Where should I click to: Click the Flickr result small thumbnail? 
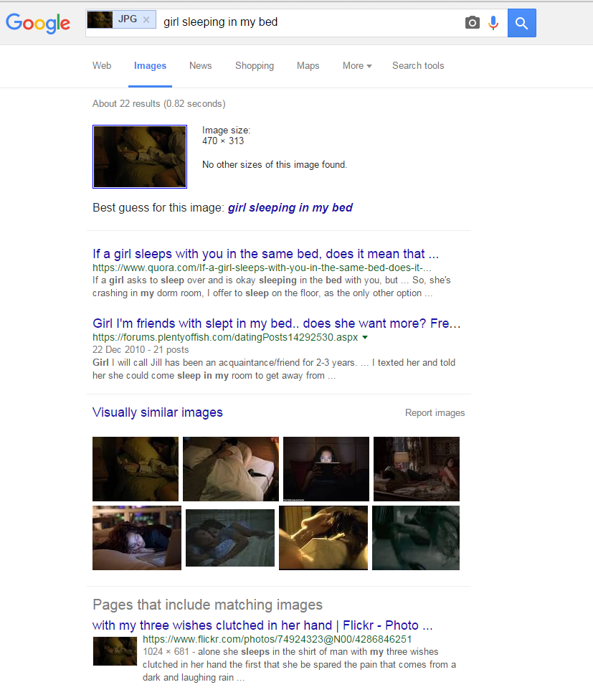pos(115,651)
